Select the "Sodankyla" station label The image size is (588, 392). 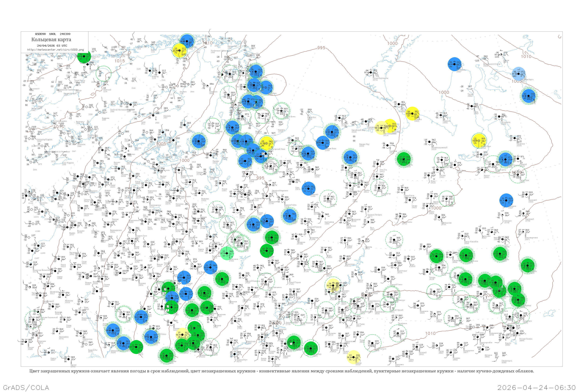coord(213,92)
